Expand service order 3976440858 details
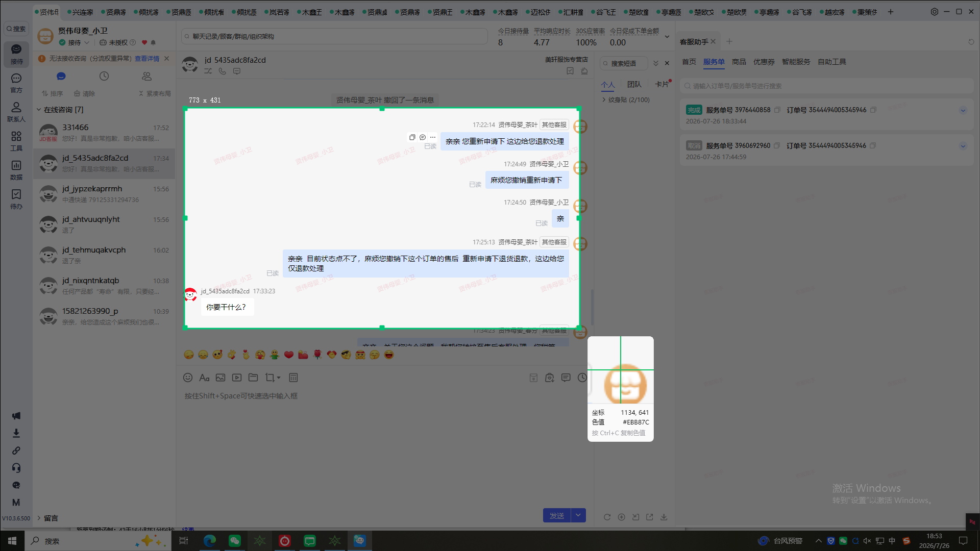Image resolution: width=980 pixels, height=551 pixels. [963, 110]
